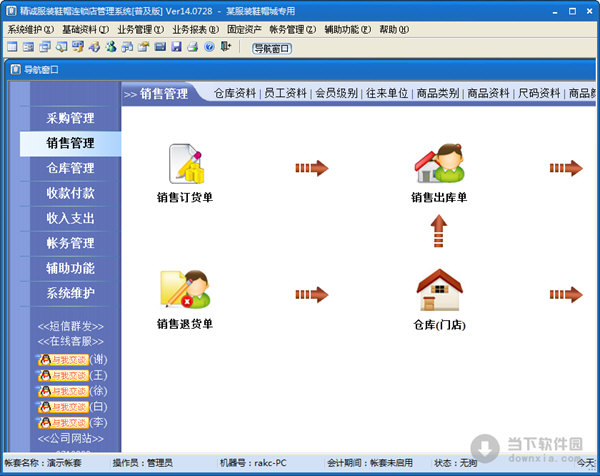This screenshot has height=476, width=600.
Task: Open the 销售出库单 icon
Action: (439, 163)
